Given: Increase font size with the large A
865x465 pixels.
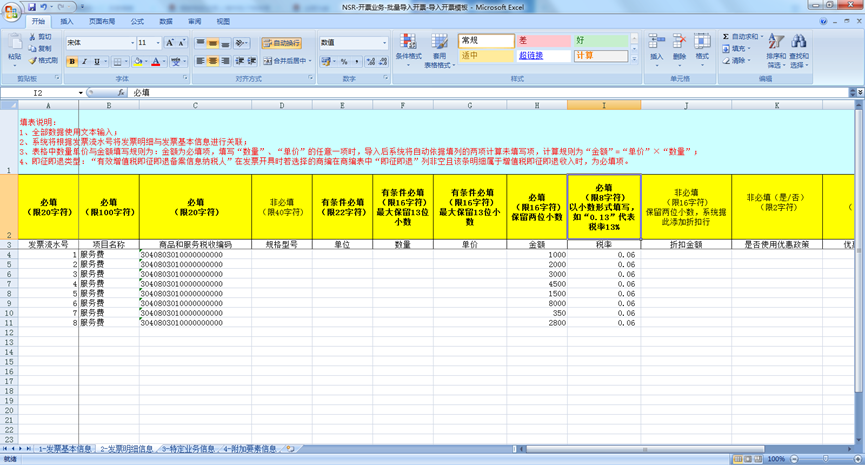Looking at the screenshot, I should [170, 42].
